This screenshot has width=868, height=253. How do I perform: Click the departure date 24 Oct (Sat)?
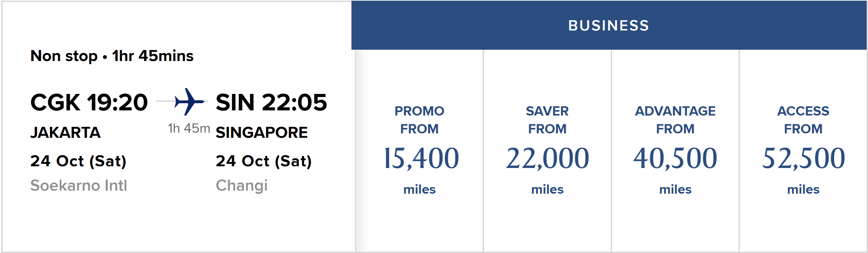[x=78, y=161]
